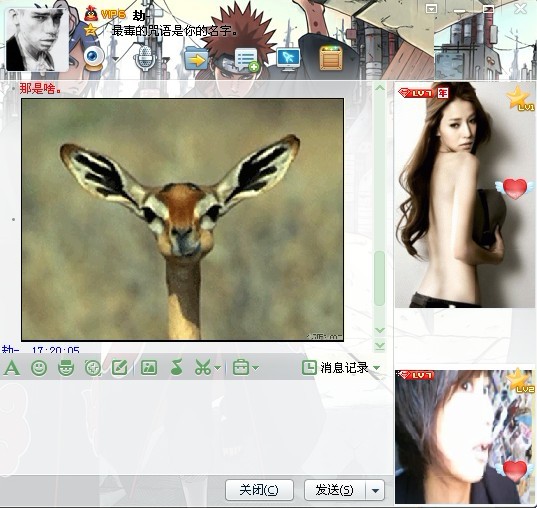Click the winged heart on the upper QQ show
This screenshot has height=508, width=537.
click(515, 188)
